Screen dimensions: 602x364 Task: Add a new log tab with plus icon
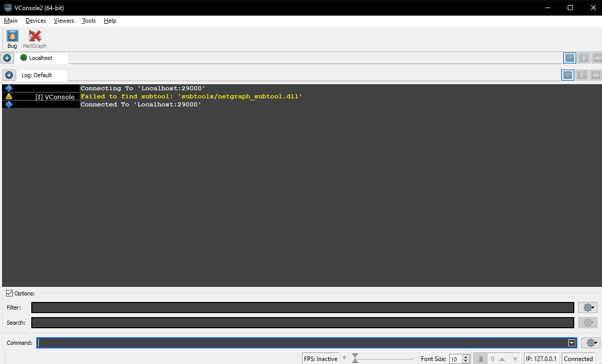[9, 75]
